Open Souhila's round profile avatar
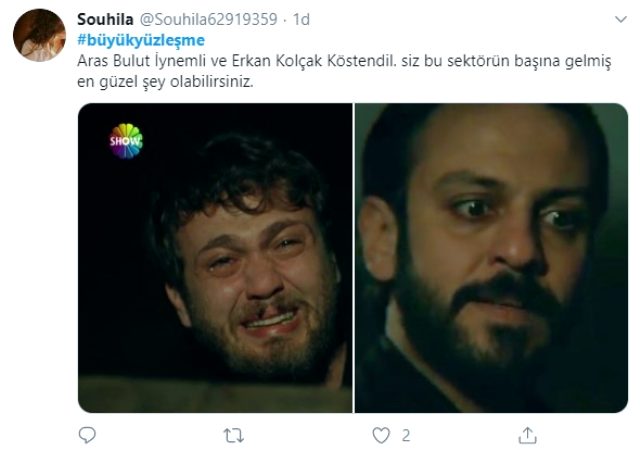The width and height of the screenshot is (640, 450). pyautogui.click(x=39, y=35)
